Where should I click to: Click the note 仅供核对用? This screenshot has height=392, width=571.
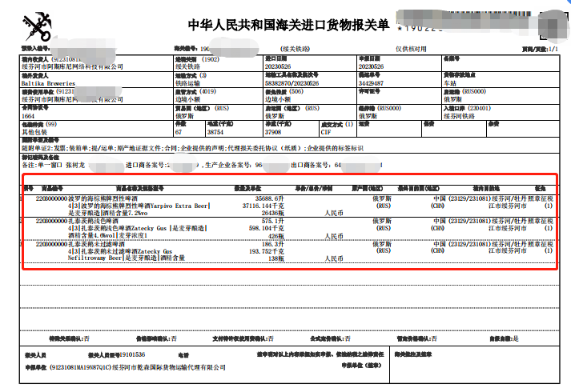click(x=411, y=49)
